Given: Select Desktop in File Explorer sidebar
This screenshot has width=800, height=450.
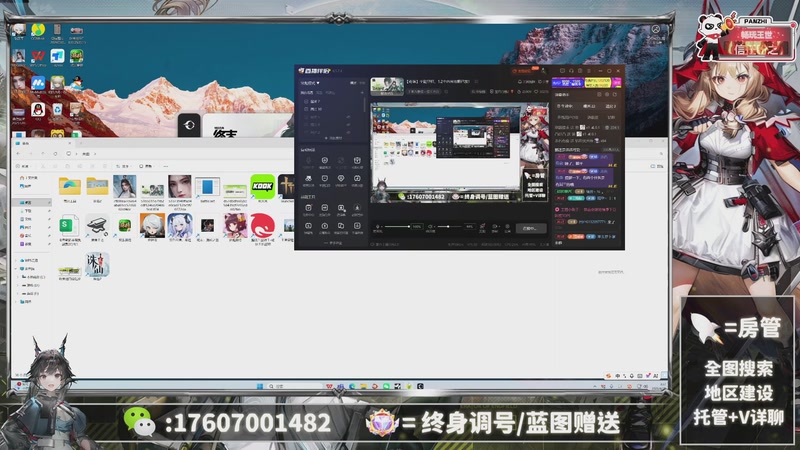Looking at the screenshot, I should click(x=28, y=203).
